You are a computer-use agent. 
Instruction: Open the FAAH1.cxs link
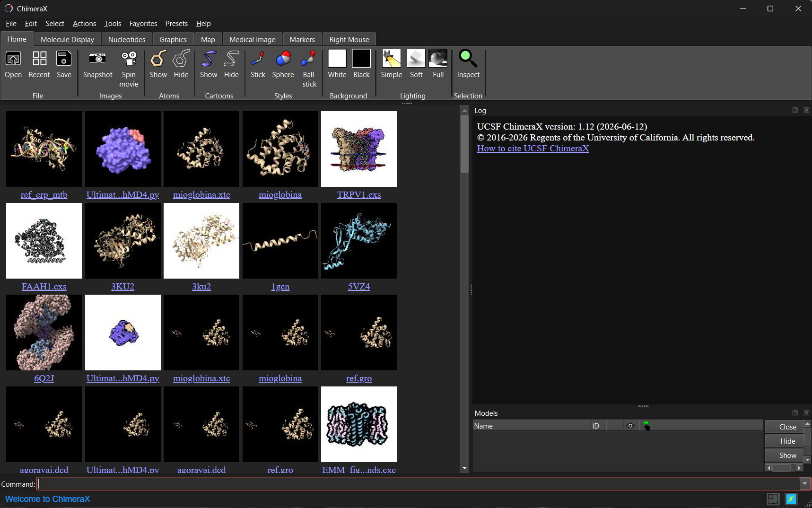click(44, 287)
